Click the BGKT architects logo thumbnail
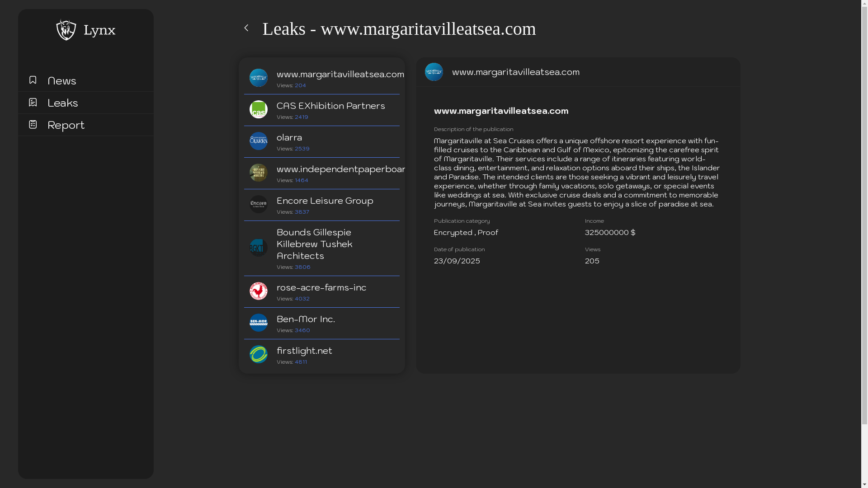Screen dimensions: 868x488 [x=259, y=248]
